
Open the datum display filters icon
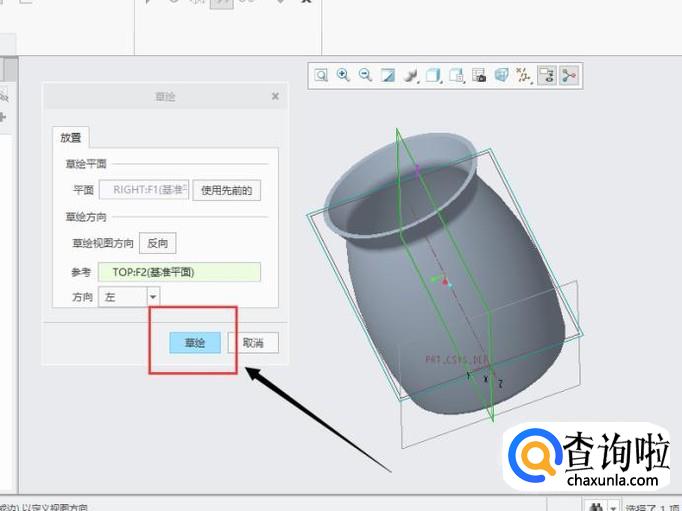pos(524,76)
